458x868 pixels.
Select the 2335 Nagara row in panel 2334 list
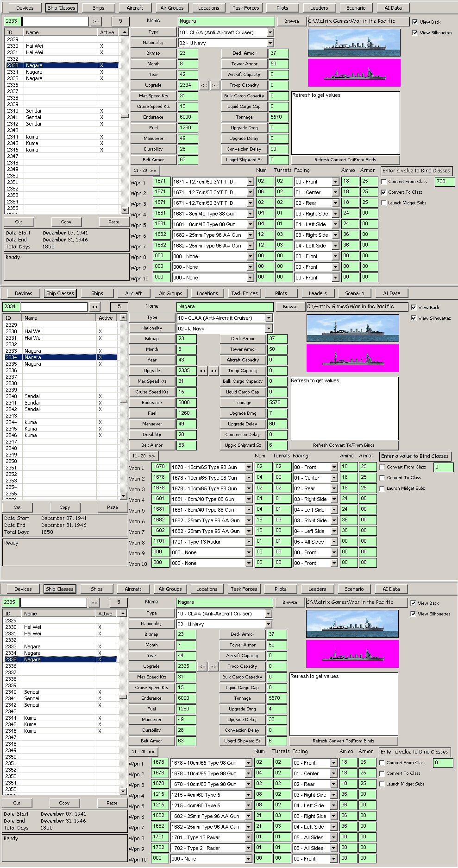(61, 364)
